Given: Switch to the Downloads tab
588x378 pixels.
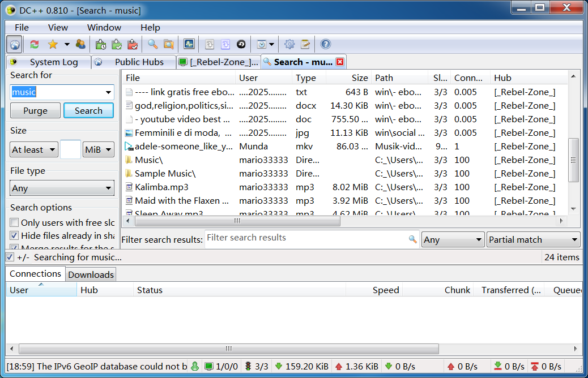Looking at the screenshot, I should (91, 275).
